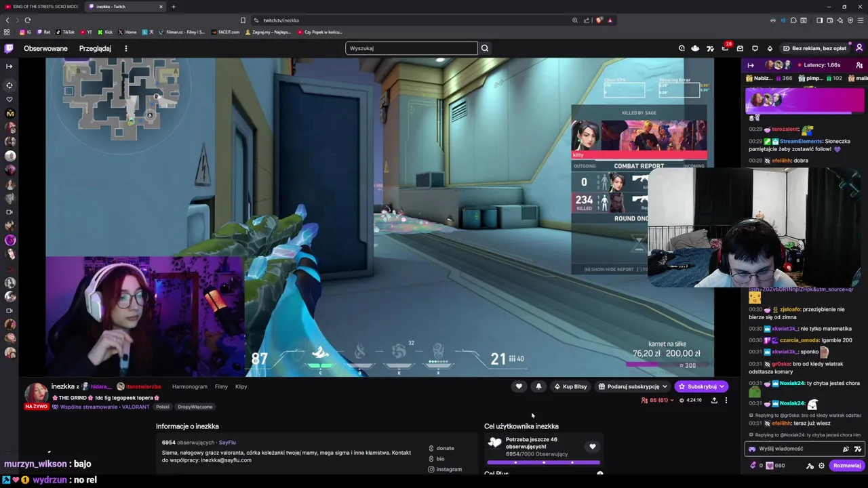Open following heart icon in left sidebar
Image resolution: width=868 pixels, height=488 pixels.
coord(9,100)
